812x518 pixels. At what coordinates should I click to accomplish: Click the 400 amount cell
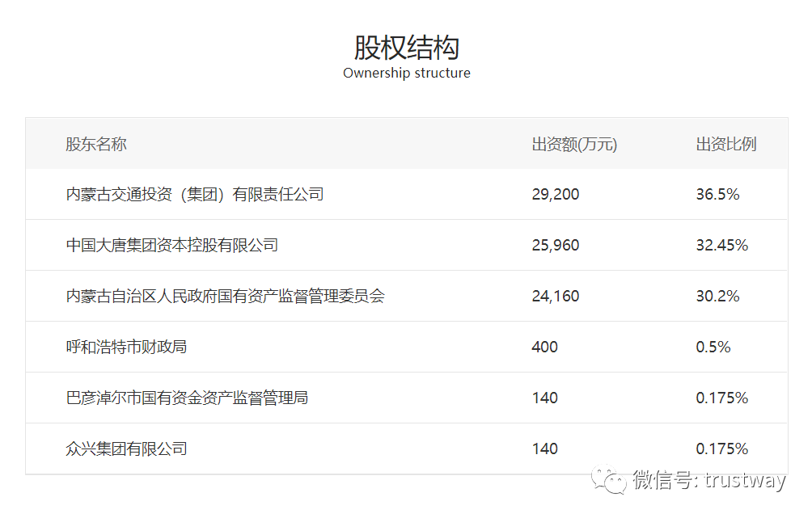pyautogui.click(x=545, y=347)
